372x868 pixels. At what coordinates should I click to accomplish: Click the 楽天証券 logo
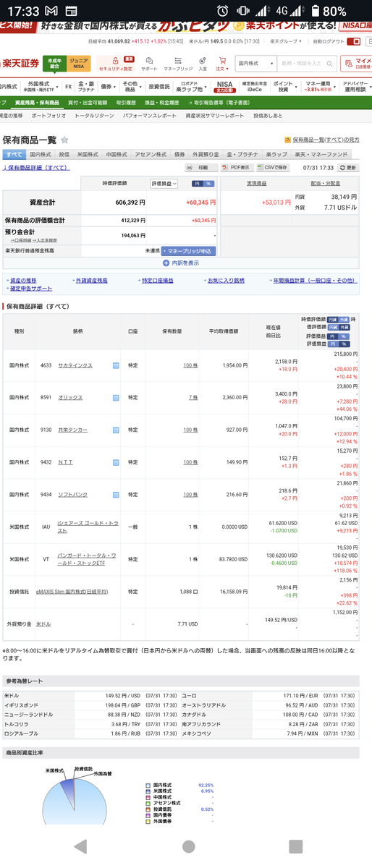[x=20, y=63]
